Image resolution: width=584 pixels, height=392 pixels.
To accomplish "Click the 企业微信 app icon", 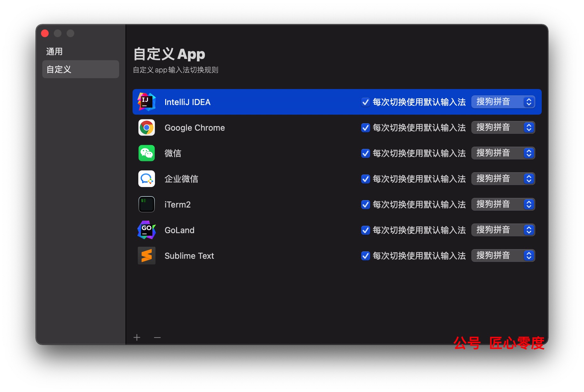I will point(146,179).
